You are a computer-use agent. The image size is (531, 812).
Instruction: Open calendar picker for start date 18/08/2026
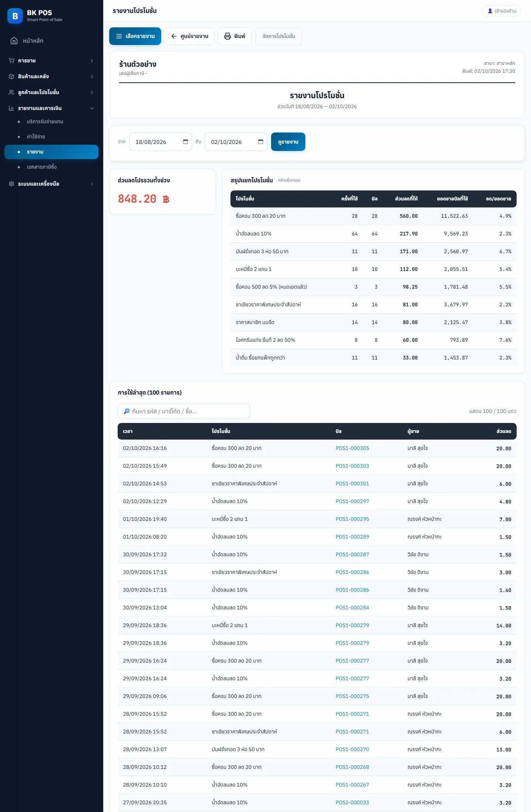tap(185, 142)
